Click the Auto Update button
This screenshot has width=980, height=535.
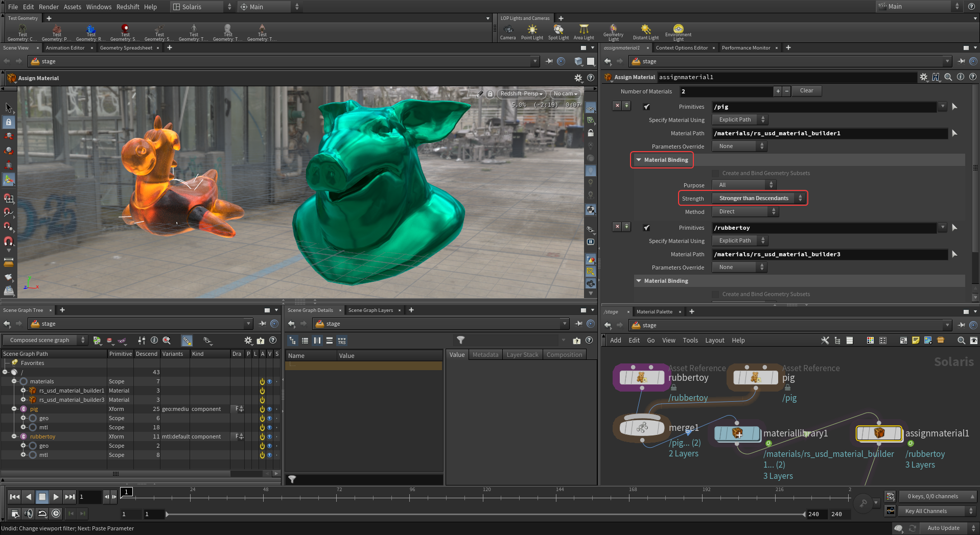943,528
